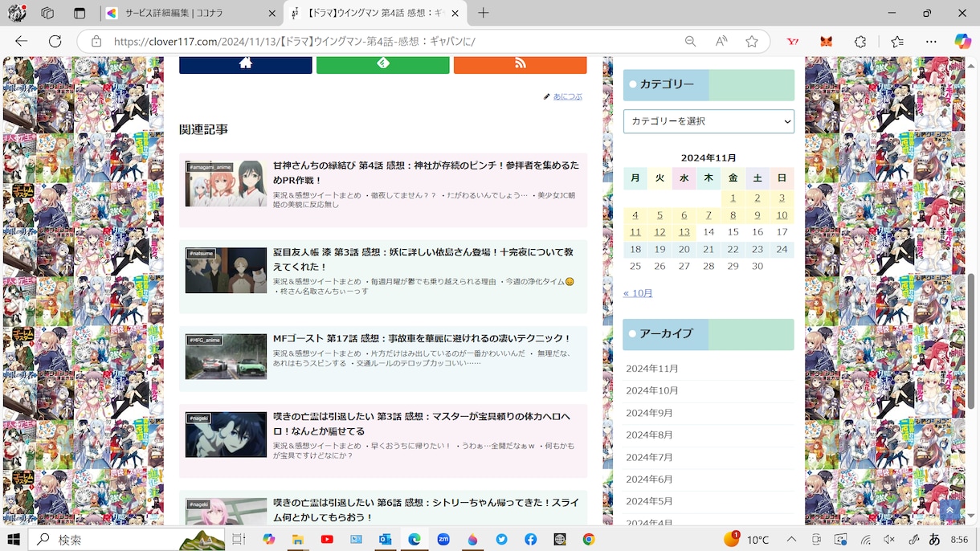980x551 pixels.
Task: Open the 10°C weather widget
Action: 746,539
